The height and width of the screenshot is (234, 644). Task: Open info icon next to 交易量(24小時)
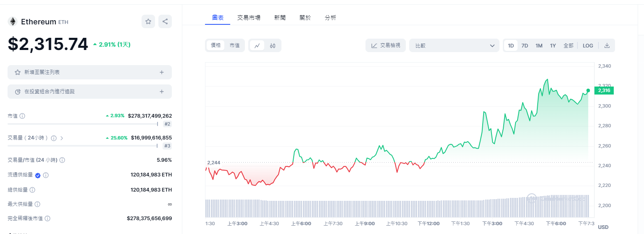pos(53,138)
